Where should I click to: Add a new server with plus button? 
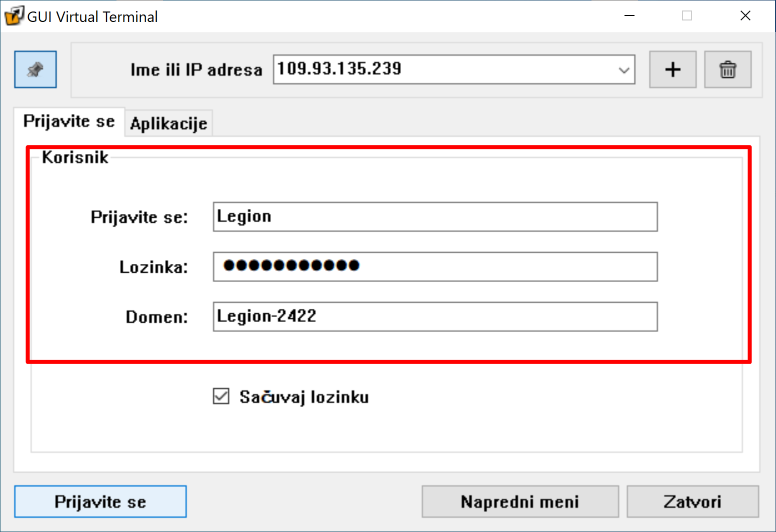tap(672, 69)
